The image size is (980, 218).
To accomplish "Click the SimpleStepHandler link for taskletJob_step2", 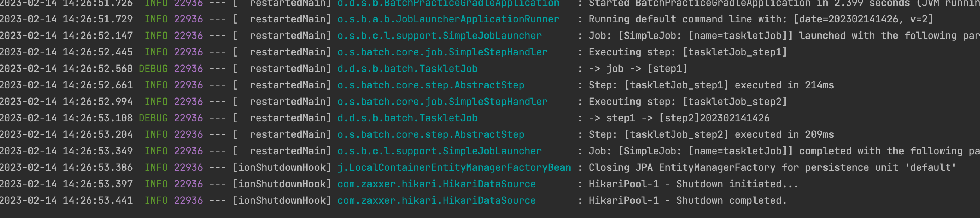I will click(x=442, y=102).
